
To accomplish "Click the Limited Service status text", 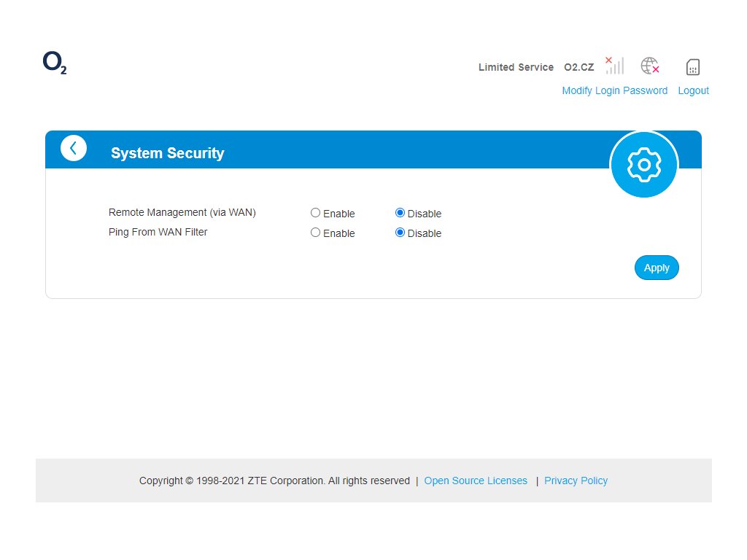I will pyautogui.click(x=516, y=67).
